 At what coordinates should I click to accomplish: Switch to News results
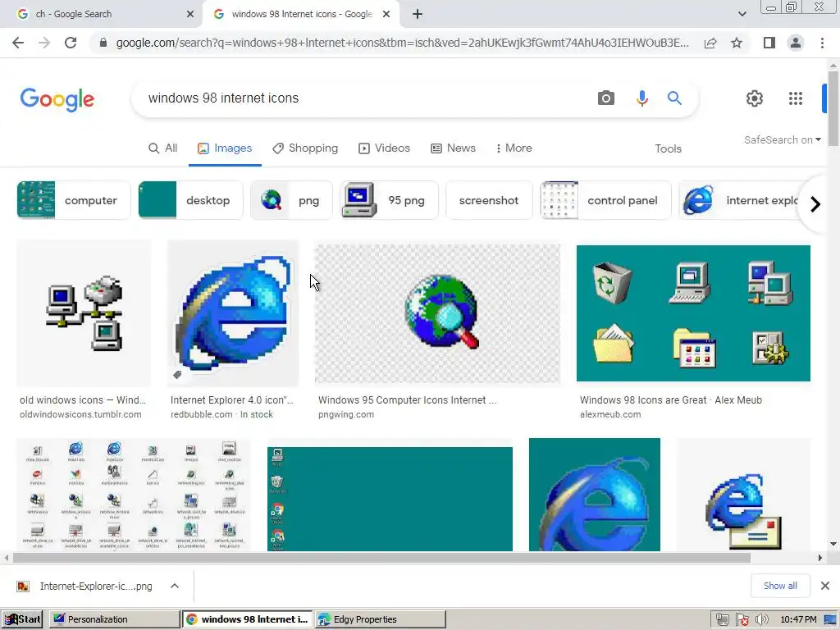(x=453, y=148)
